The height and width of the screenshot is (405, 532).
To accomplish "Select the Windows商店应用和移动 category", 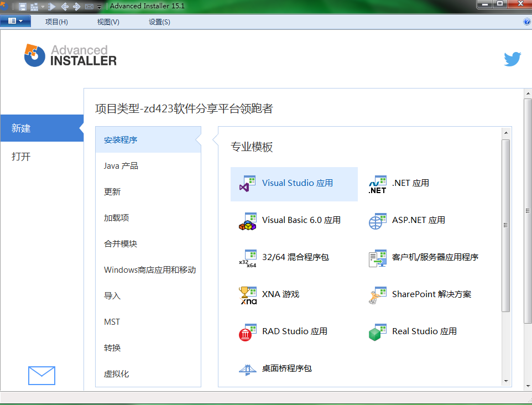I will (149, 270).
